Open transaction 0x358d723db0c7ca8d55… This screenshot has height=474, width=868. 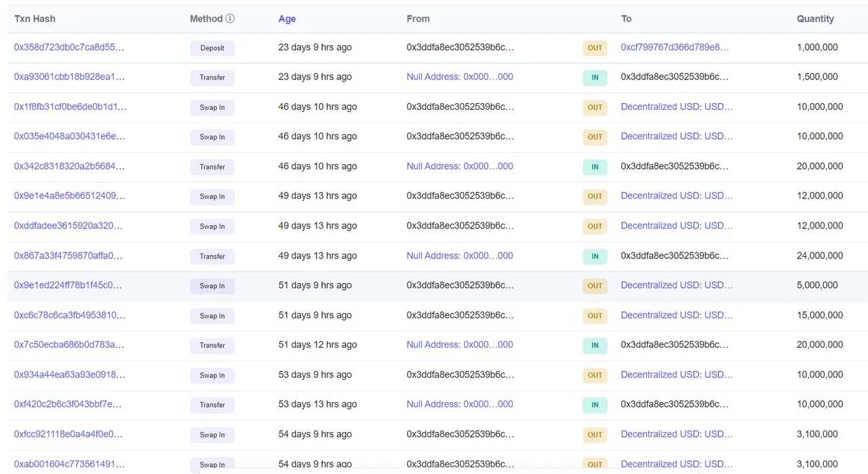(69, 47)
